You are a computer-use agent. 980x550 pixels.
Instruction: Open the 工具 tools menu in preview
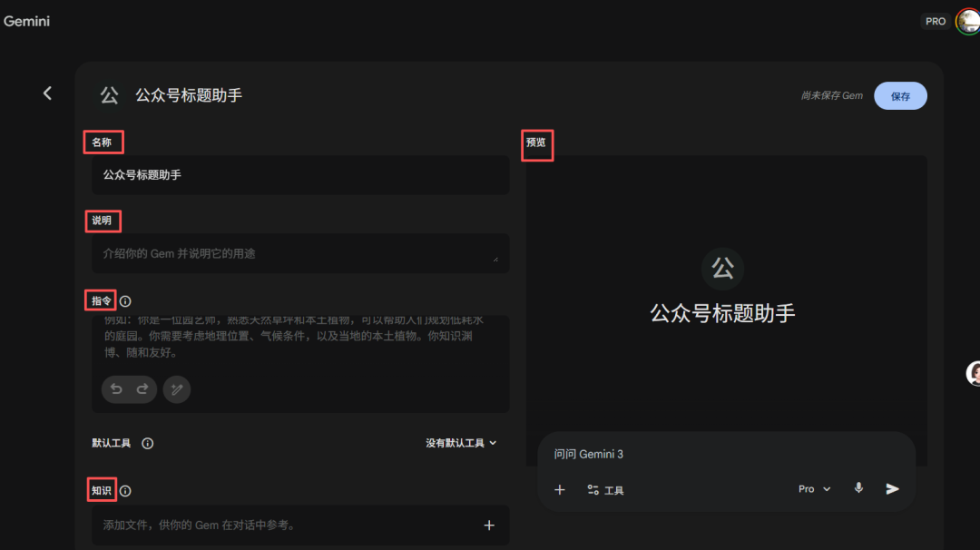click(x=605, y=490)
